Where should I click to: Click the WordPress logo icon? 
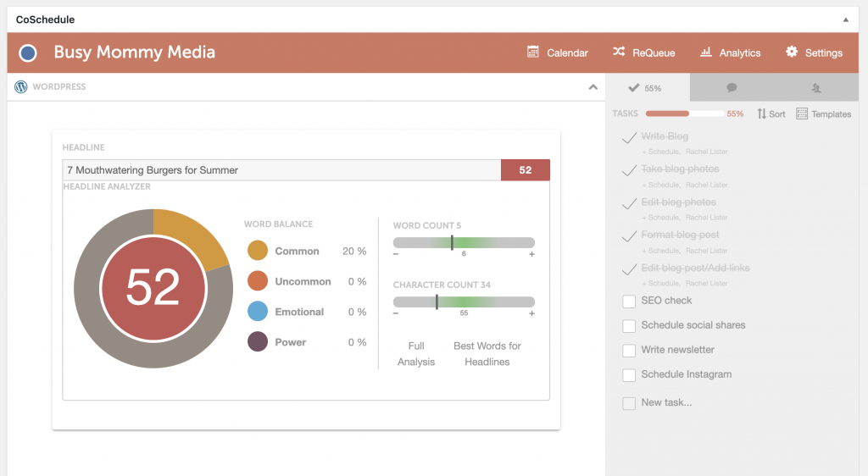21,86
